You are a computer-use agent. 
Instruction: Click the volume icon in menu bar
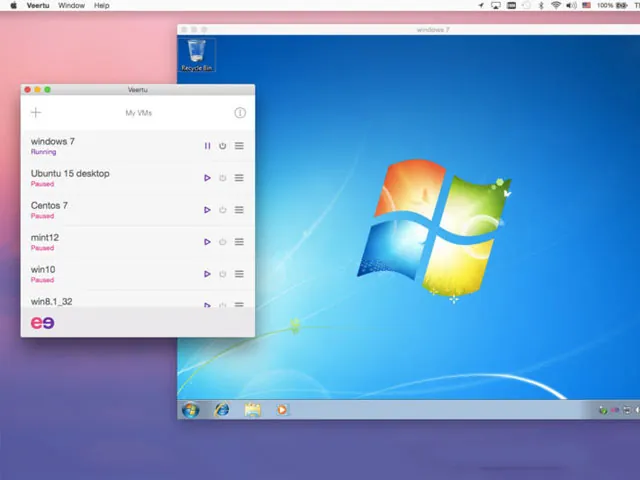click(x=571, y=5)
